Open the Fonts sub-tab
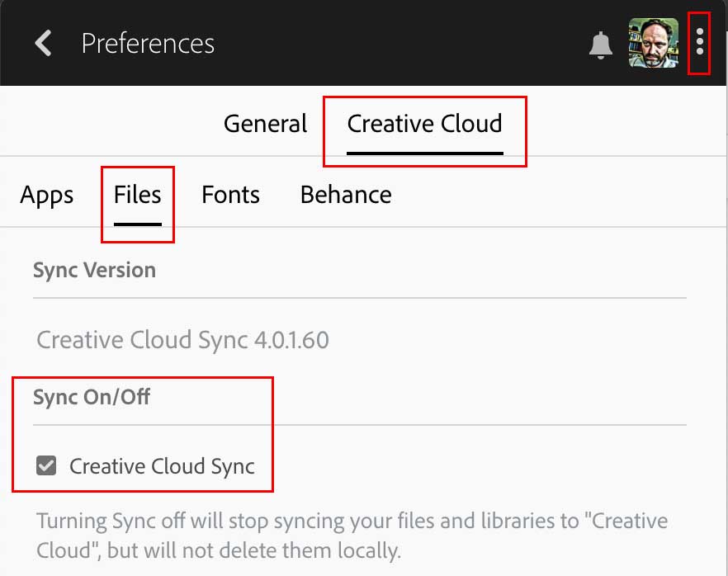This screenshot has width=728, height=576. (230, 195)
